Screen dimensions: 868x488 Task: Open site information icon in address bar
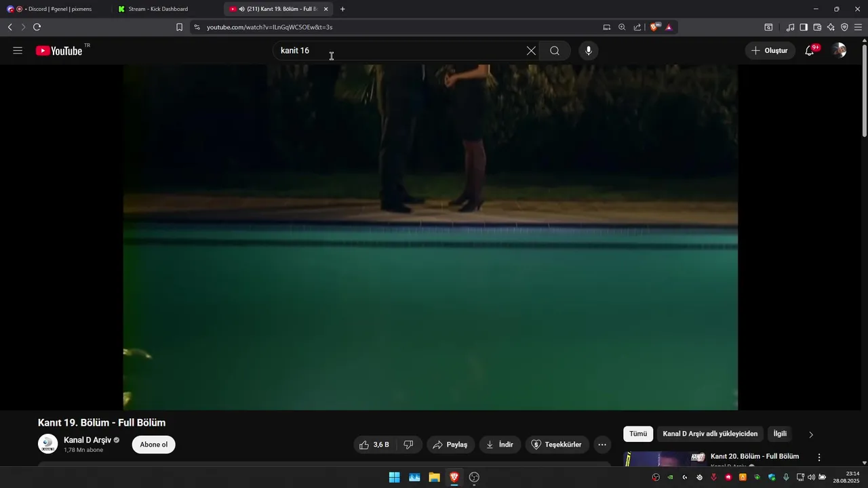pyautogui.click(x=197, y=27)
